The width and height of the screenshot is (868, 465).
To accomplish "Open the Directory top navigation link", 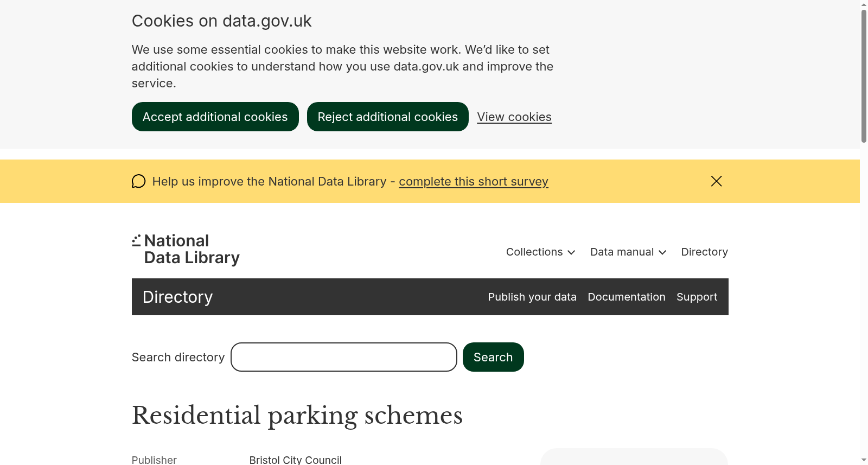I will coord(704,252).
